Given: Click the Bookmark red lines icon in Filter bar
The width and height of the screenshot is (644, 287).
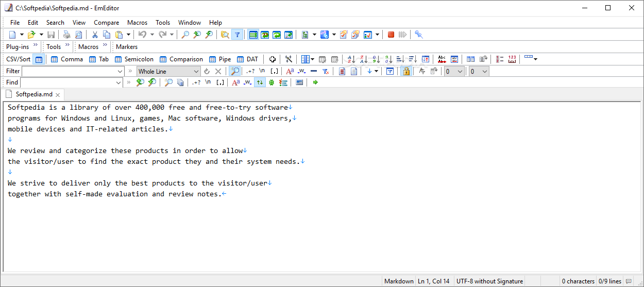Looking at the screenshot, I should [342, 72].
